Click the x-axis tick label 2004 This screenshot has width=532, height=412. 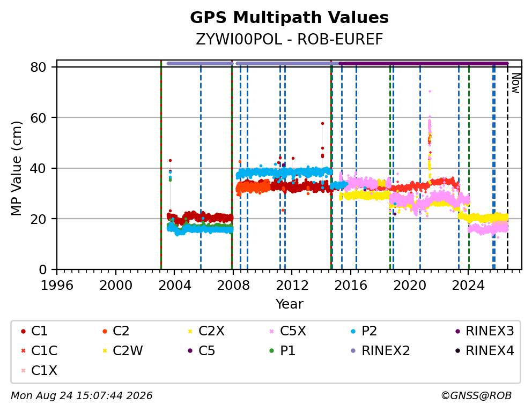click(175, 286)
